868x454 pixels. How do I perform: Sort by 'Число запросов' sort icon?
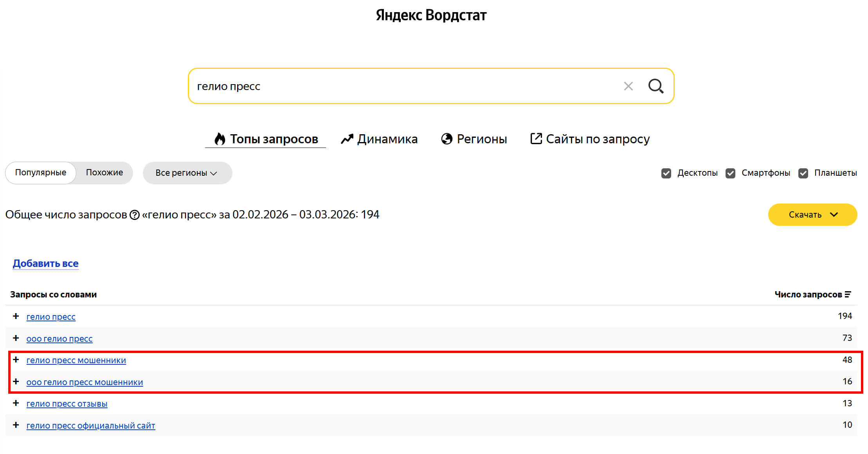pyautogui.click(x=848, y=295)
